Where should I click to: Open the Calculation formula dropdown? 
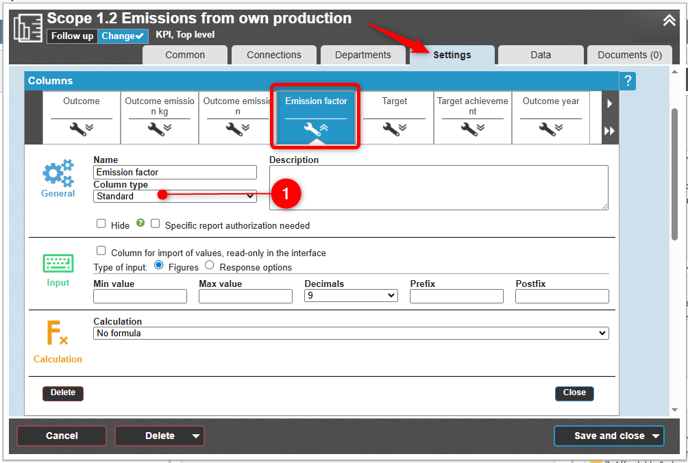point(350,333)
